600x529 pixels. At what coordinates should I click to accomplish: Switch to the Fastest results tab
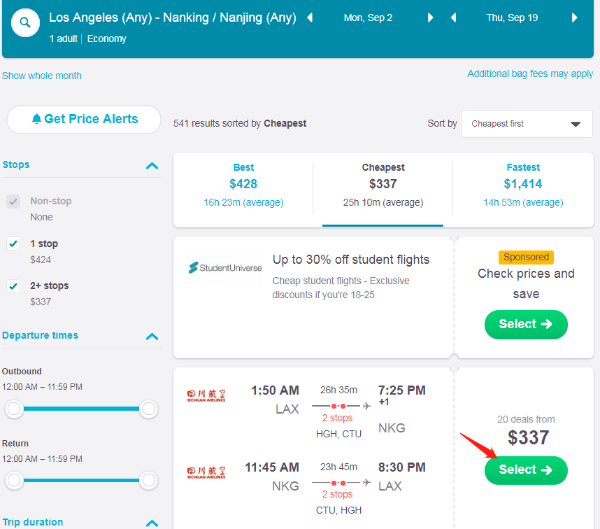pos(522,183)
